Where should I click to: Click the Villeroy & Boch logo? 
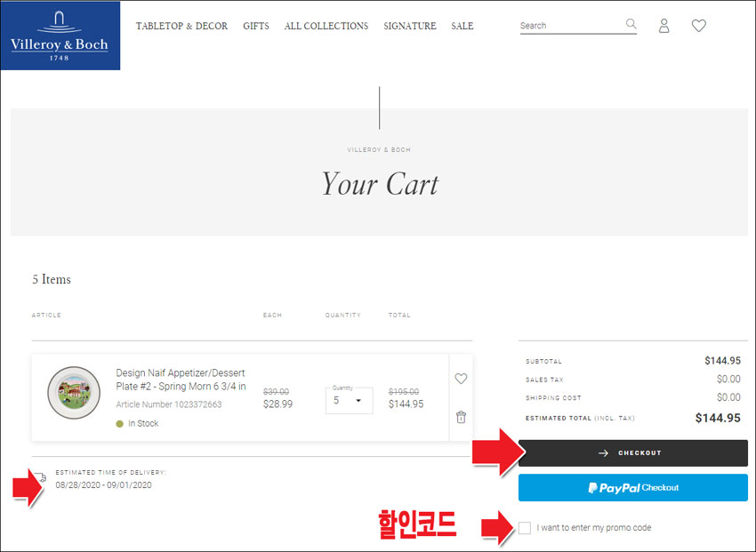(x=60, y=36)
